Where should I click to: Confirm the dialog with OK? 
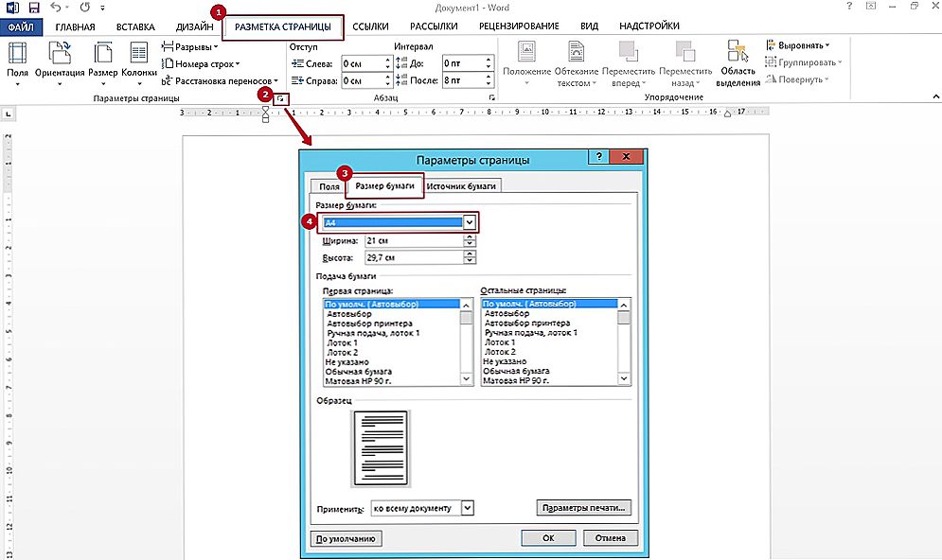tap(548, 538)
